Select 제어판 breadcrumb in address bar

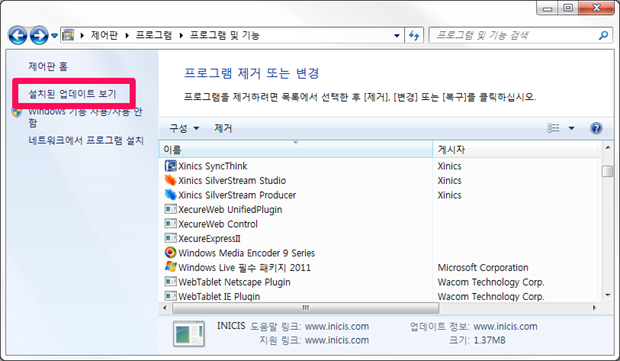coord(104,35)
